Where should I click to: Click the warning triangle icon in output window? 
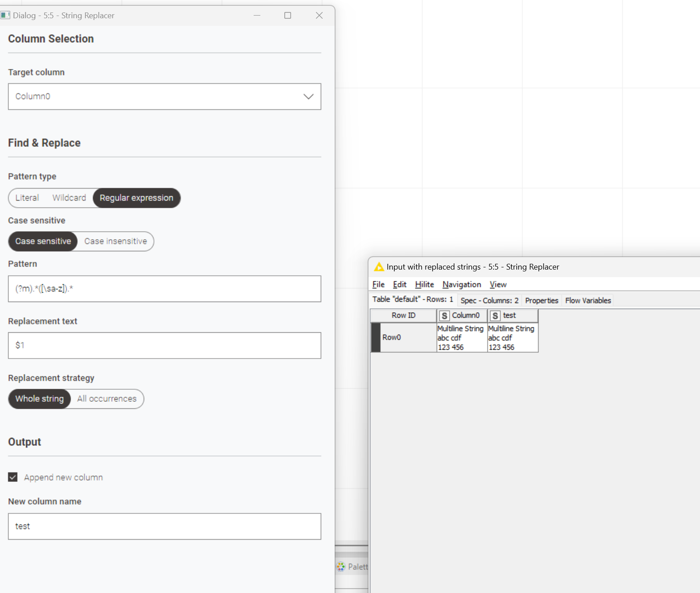click(x=379, y=267)
